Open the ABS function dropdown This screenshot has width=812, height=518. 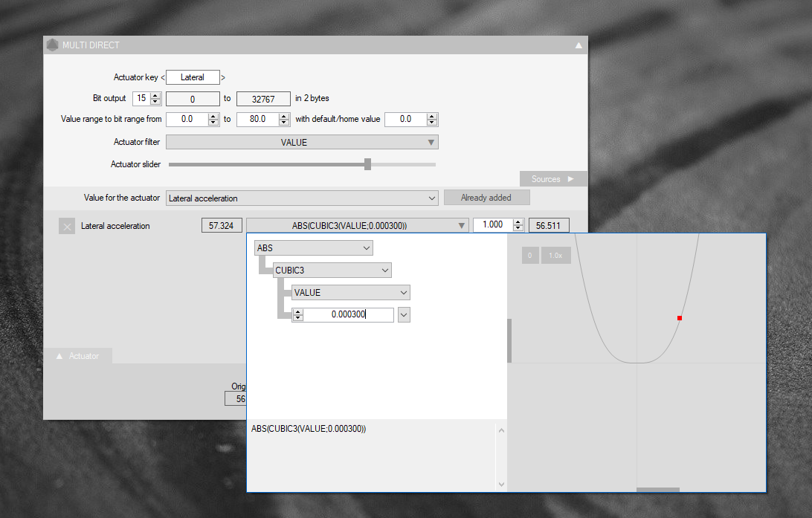(x=313, y=248)
